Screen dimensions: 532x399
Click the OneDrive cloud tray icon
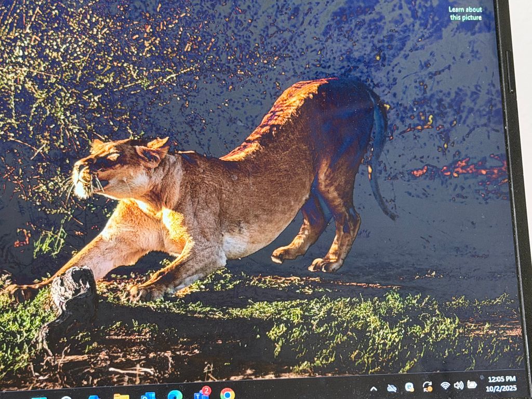392,388
